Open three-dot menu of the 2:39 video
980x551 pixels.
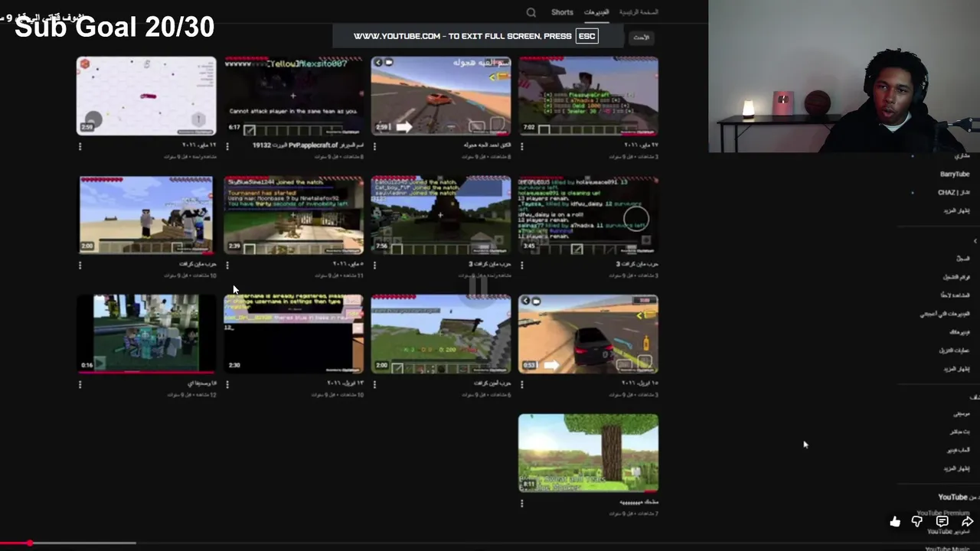tap(227, 266)
